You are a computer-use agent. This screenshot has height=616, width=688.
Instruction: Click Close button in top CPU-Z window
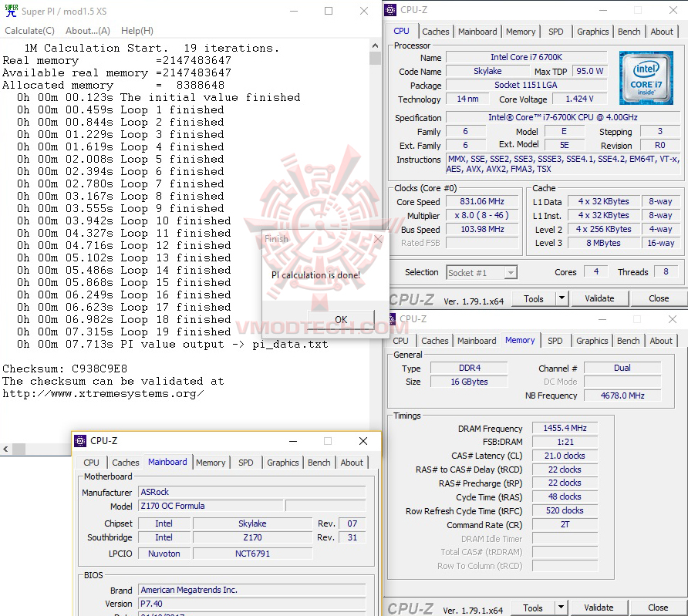click(659, 298)
